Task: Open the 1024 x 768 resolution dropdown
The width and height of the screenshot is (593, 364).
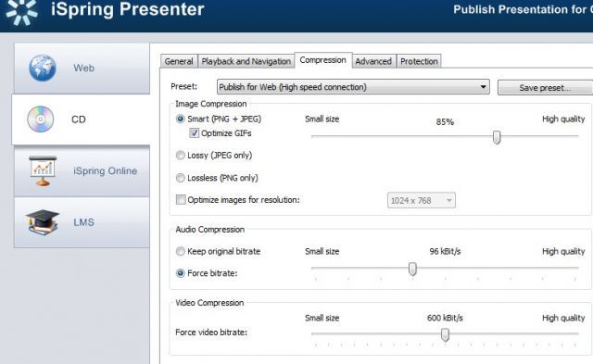Action: (x=422, y=200)
